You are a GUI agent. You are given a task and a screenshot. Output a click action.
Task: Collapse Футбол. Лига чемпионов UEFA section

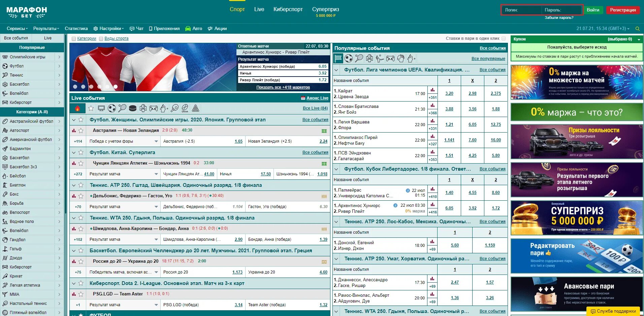336,70
